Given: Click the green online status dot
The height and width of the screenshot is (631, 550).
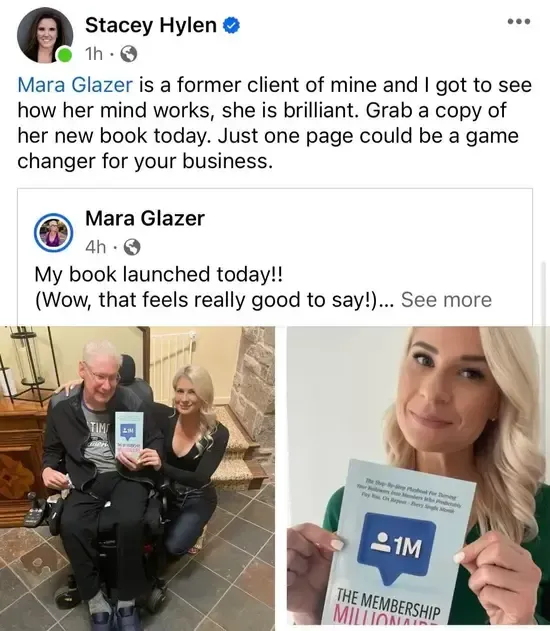Looking at the screenshot, I should [x=64, y=54].
